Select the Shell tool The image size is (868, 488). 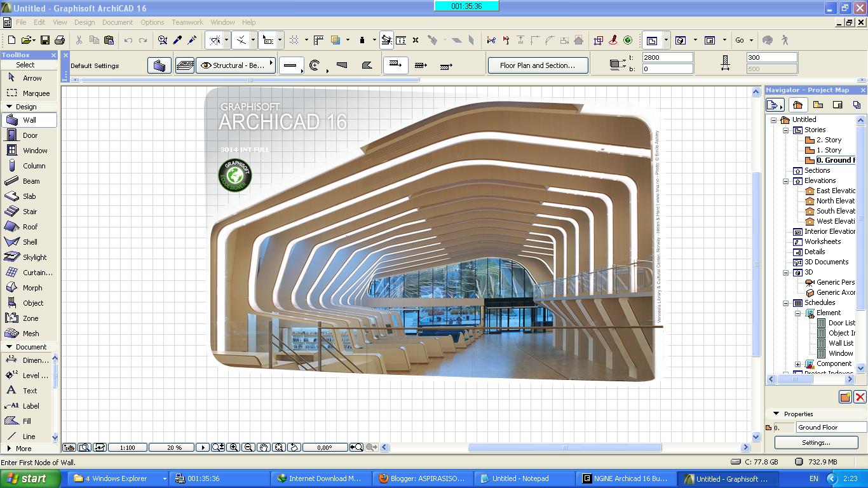coord(29,242)
